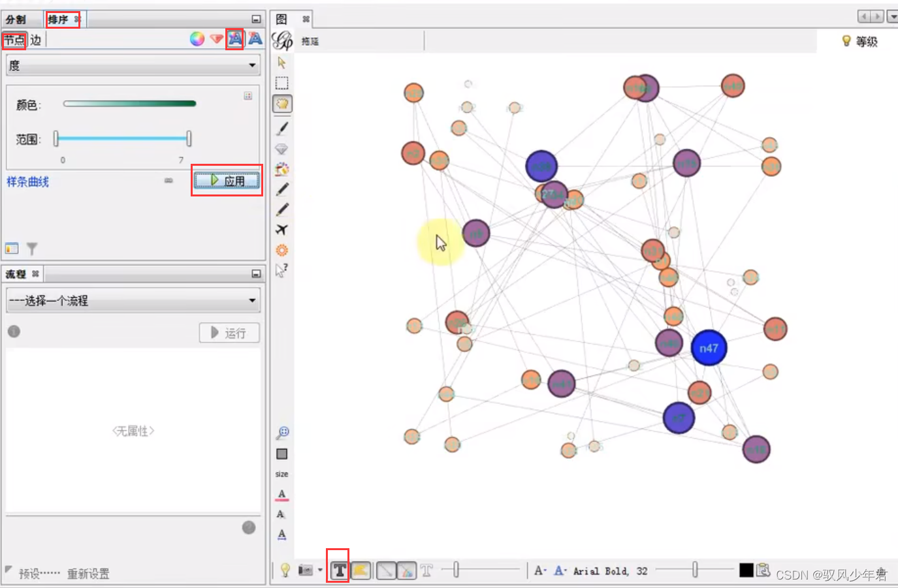This screenshot has width=898, height=588.
Task: Click the gray help icon in 流程 panel
Action: [249, 527]
